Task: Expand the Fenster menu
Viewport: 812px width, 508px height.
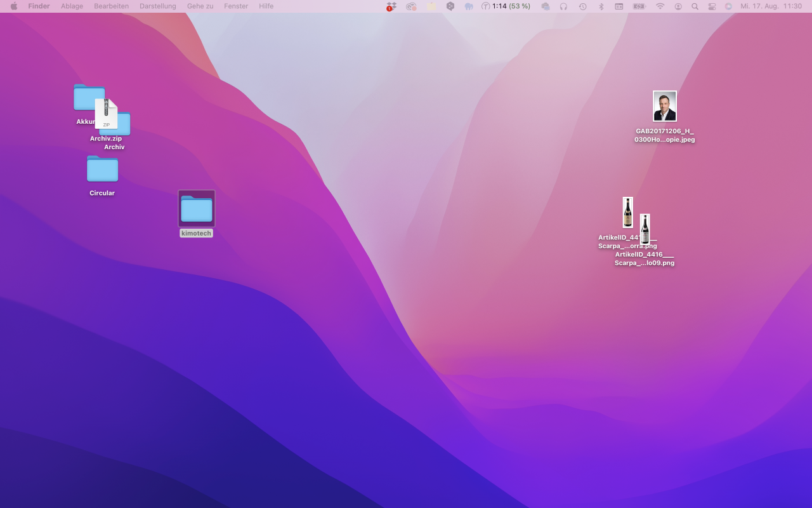Action: (x=236, y=6)
